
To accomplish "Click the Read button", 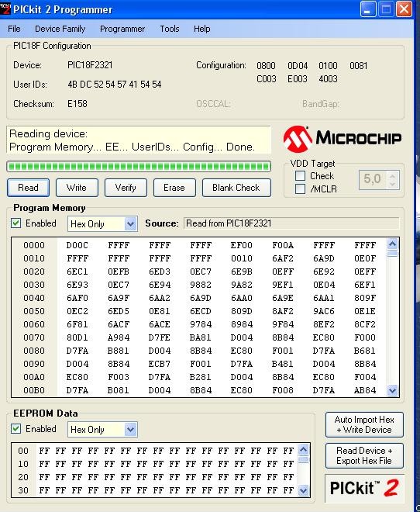I will [x=28, y=188].
